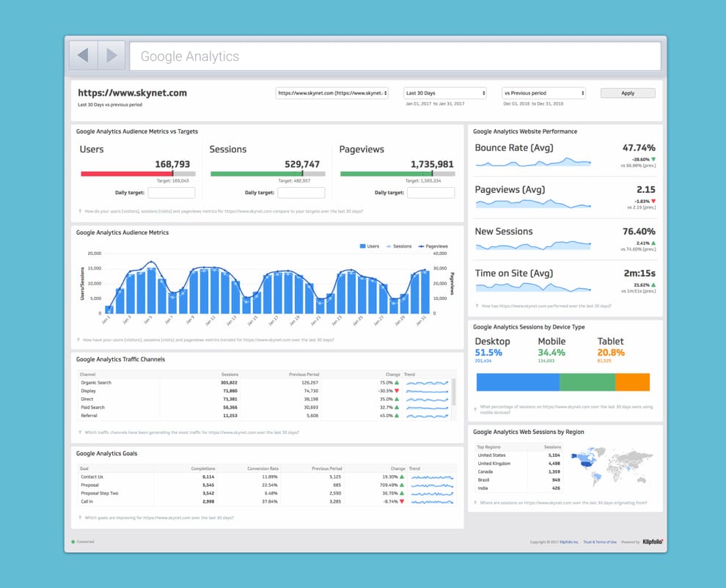Viewport: 726px width, 588px height.
Task: Click the hint icon below Traffic Channels table
Action: pyautogui.click(x=80, y=433)
